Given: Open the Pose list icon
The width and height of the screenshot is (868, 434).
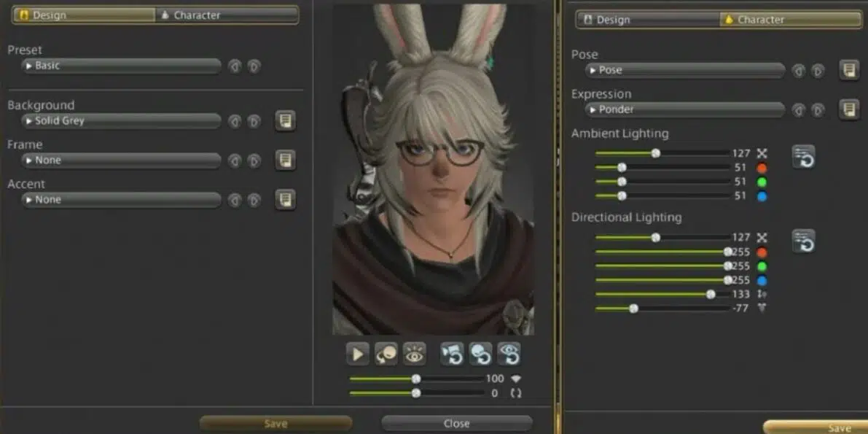Looking at the screenshot, I should pos(848,70).
